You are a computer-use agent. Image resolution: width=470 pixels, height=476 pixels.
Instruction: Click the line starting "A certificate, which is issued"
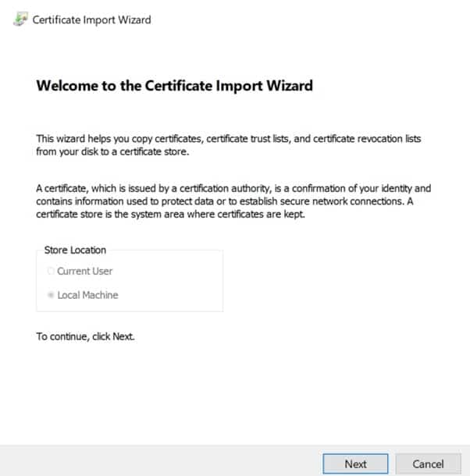point(233,189)
